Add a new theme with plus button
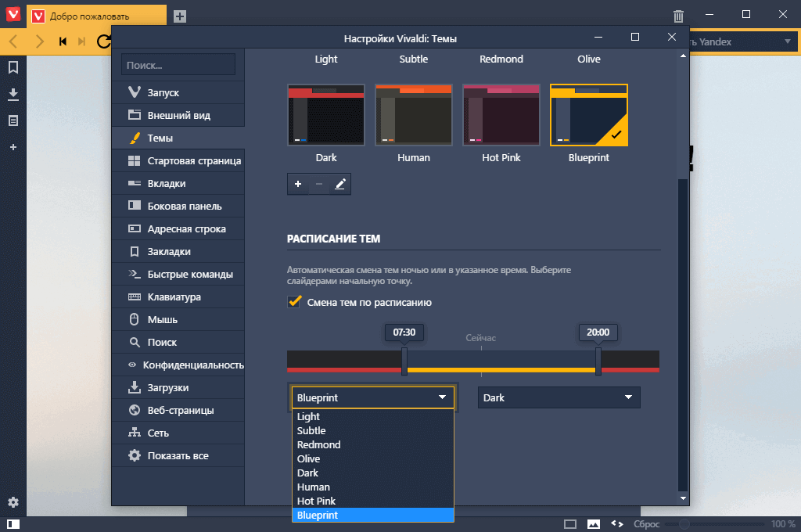 (298, 184)
